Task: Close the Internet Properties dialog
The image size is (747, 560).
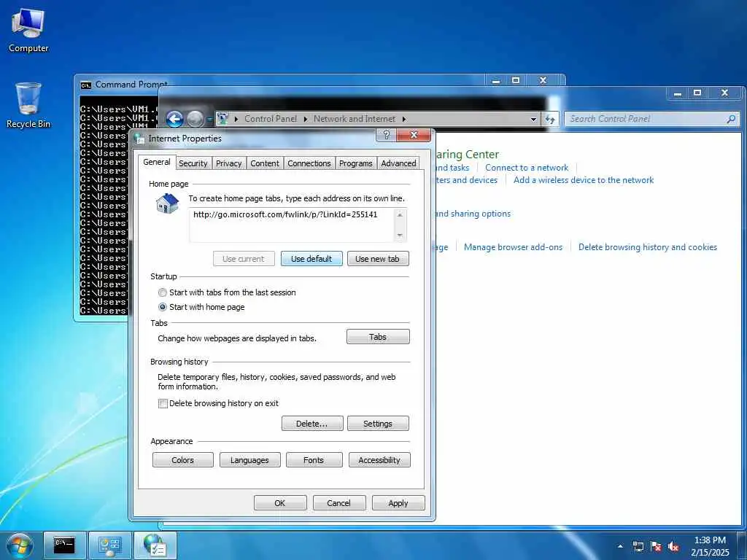Action: (x=414, y=135)
